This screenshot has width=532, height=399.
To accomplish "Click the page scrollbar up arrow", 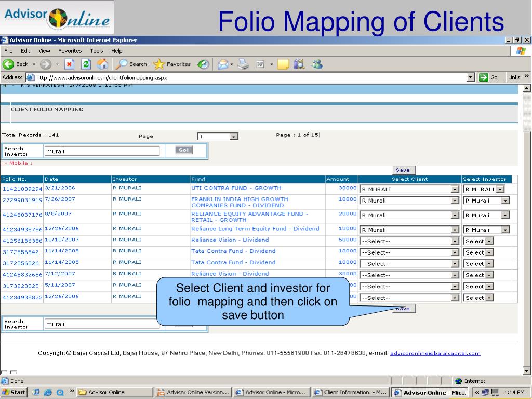I will 527,88.
